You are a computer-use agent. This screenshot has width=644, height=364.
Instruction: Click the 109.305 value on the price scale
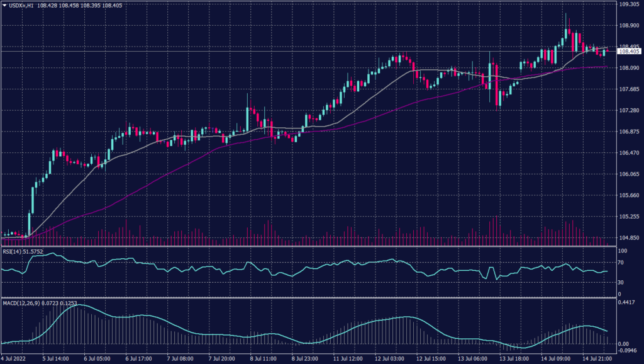629,6
